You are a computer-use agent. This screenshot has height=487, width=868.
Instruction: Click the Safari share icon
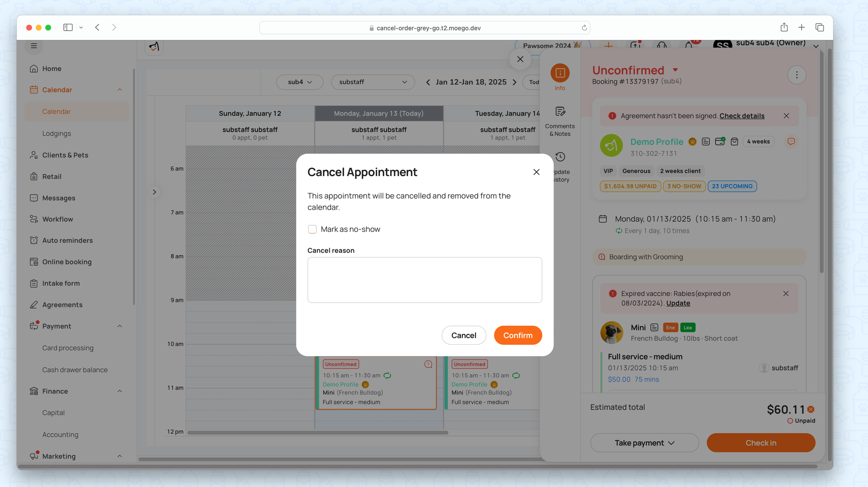point(784,27)
